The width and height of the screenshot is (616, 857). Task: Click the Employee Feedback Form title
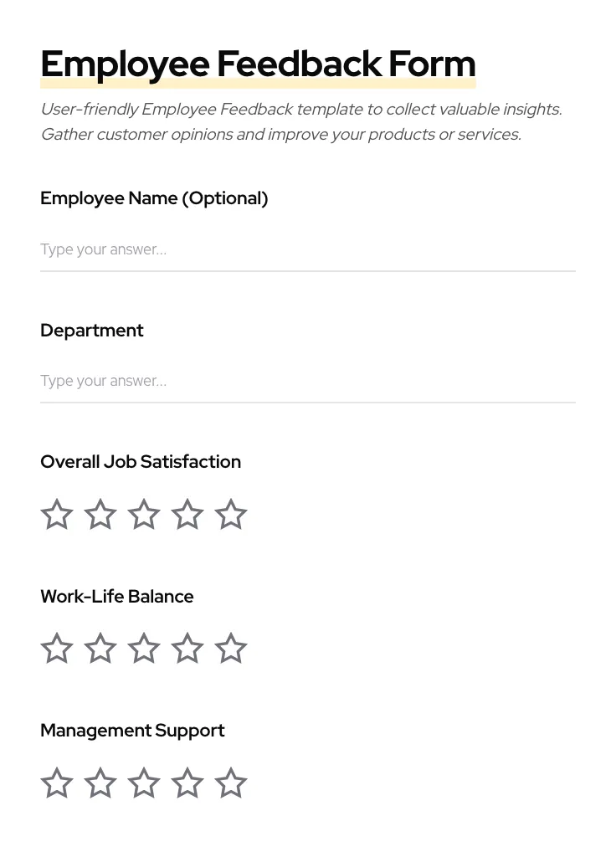pos(258,64)
